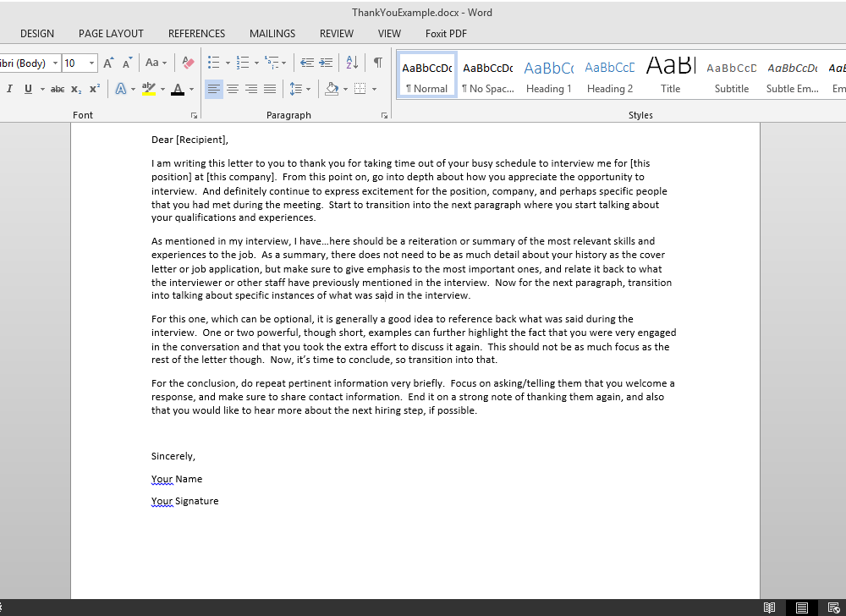
Task: Apply paragraph shading with paint bucket
Action: pos(332,89)
